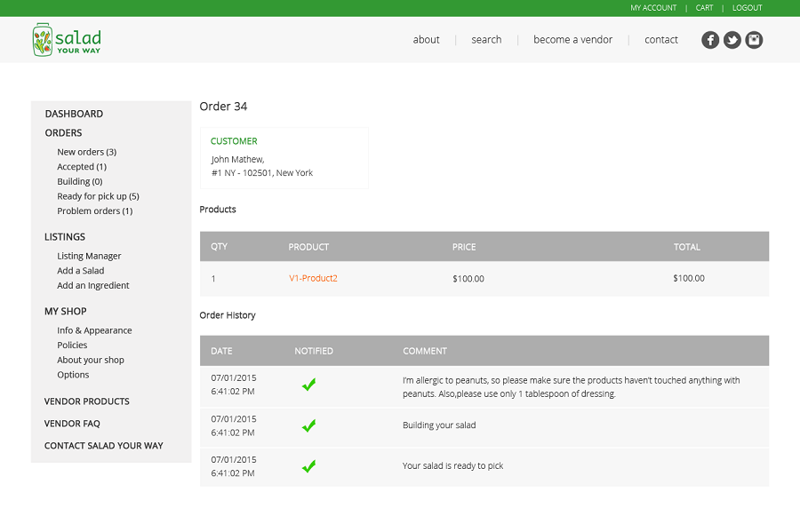The height and width of the screenshot is (532, 800).
Task: Click the PRICE column header
Action: [464, 247]
